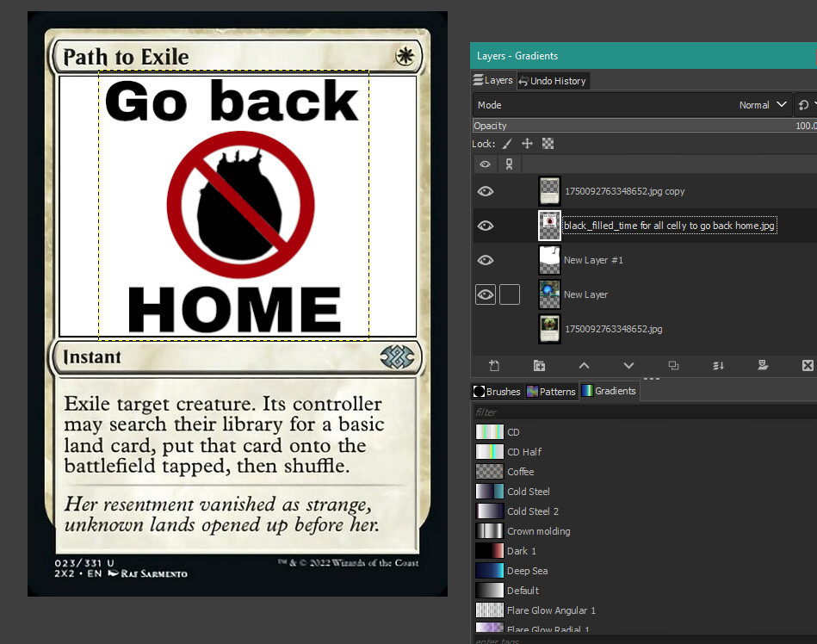Click the Instant type line on the card

[x=92, y=357]
